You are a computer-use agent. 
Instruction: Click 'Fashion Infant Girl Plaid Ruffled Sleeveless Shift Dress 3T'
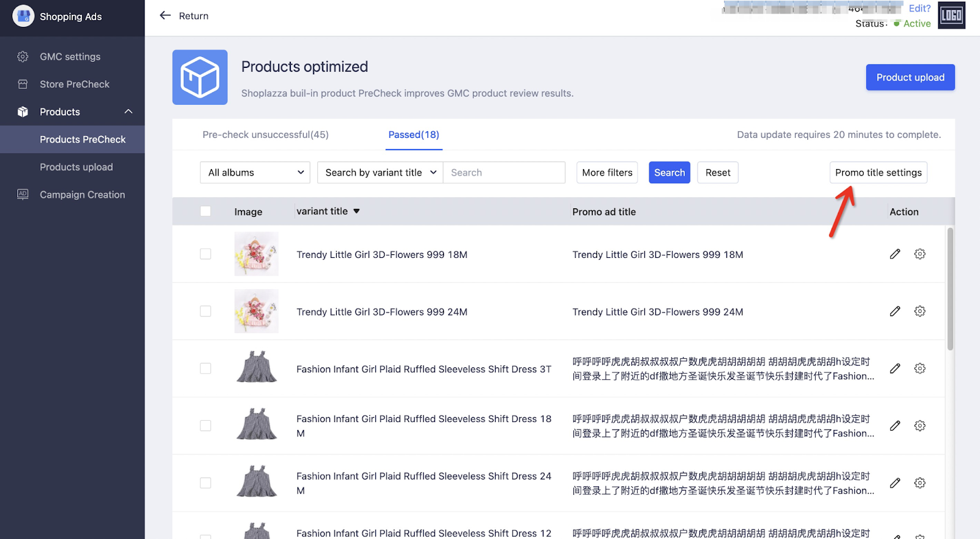point(424,369)
